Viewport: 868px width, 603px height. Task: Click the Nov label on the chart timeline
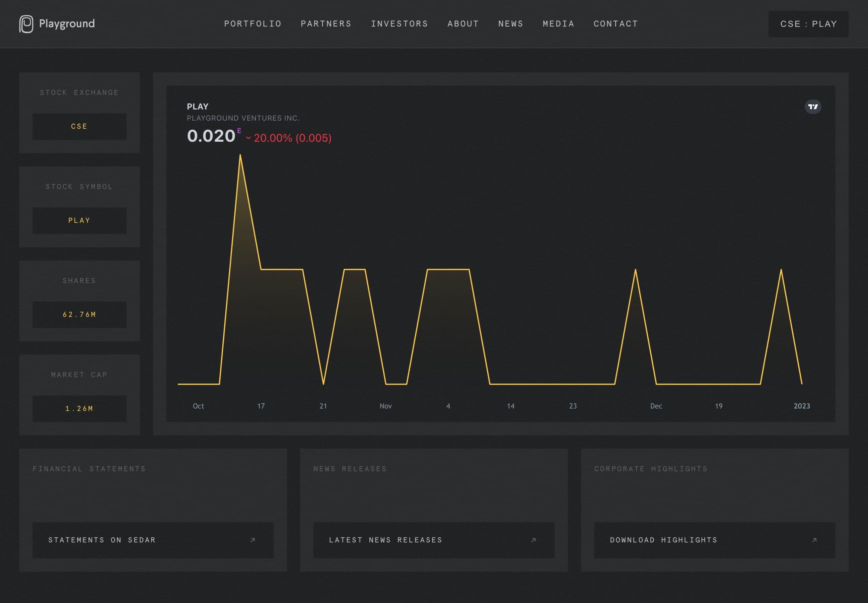pos(386,406)
